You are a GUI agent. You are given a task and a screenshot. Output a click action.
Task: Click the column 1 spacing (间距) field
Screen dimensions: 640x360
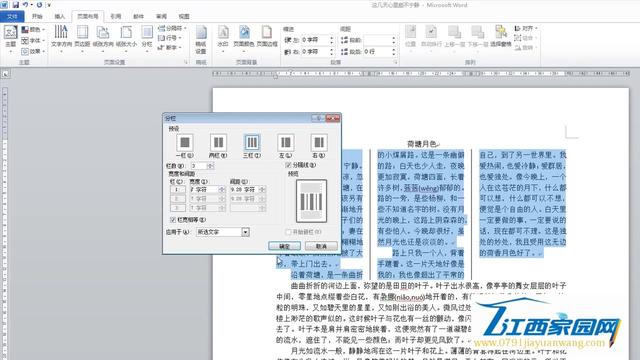point(244,190)
